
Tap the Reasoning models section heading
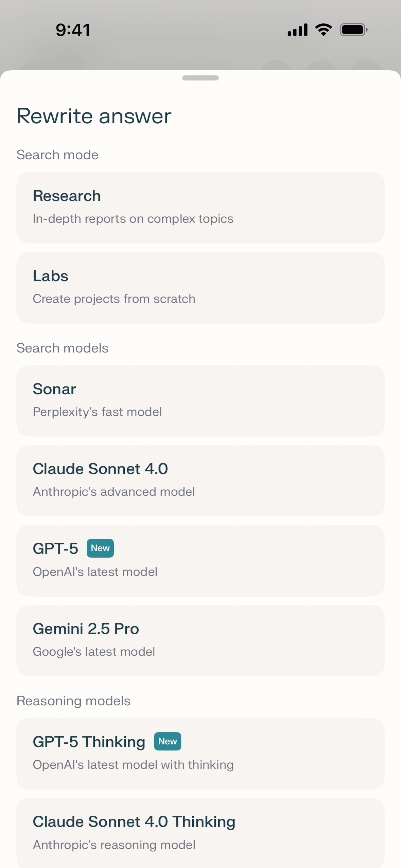point(73,701)
